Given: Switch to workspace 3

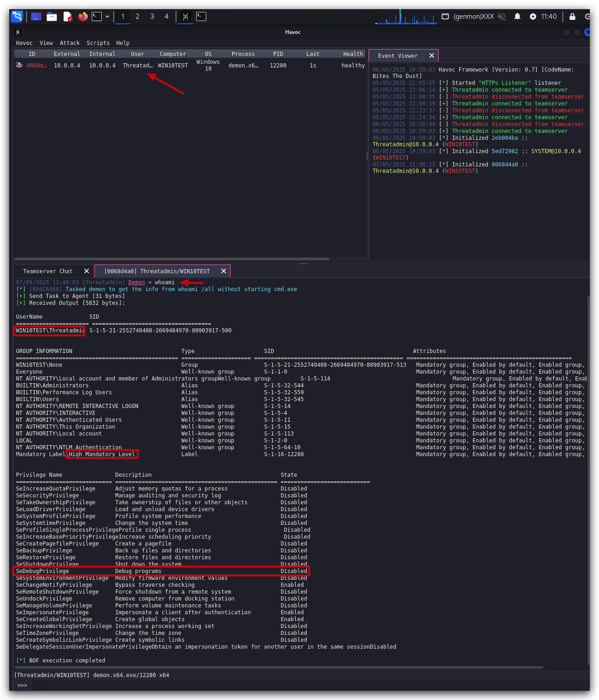Looking at the screenshot, I should [152, 17].
